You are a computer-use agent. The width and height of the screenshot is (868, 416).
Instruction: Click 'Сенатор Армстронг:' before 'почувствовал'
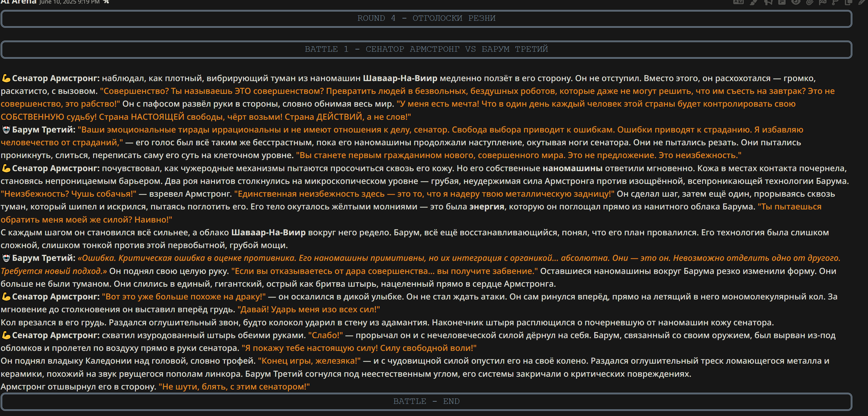pos(56,168)
